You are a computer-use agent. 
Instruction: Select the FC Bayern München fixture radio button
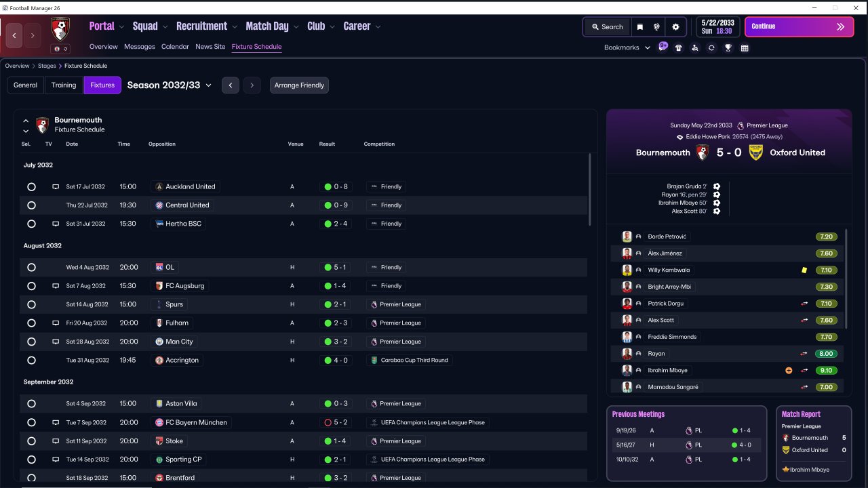coord(31,422)
